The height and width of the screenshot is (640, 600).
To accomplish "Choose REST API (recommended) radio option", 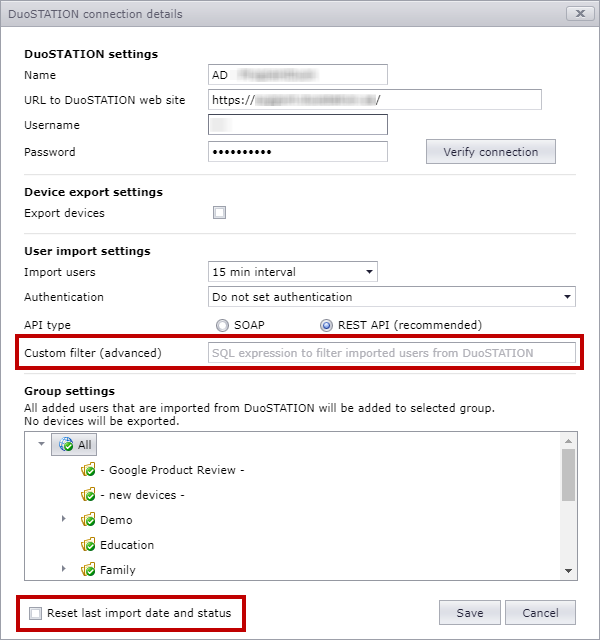I will (x=326, y=325).
